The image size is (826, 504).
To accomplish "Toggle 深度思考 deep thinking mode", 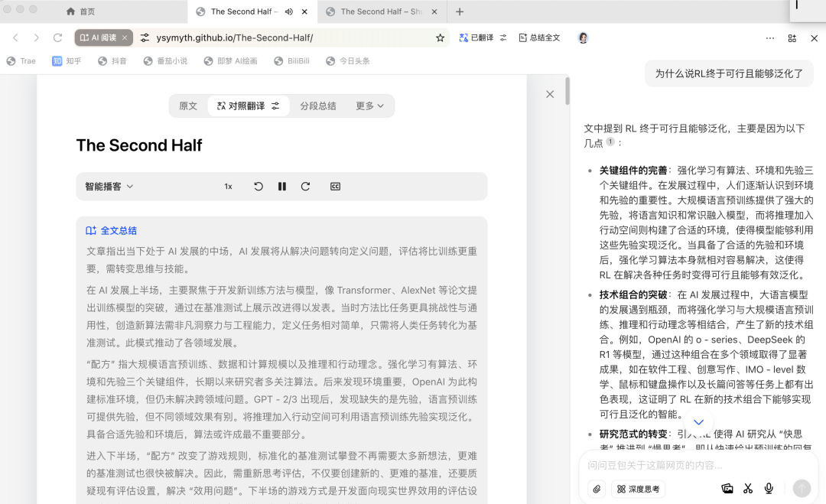I will coord(638,489).
